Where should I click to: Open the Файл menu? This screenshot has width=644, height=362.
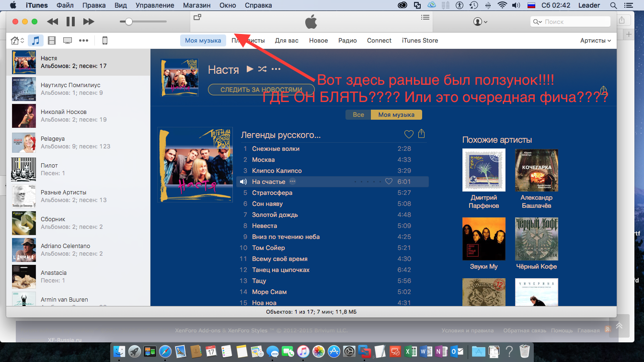pos(65,5)
